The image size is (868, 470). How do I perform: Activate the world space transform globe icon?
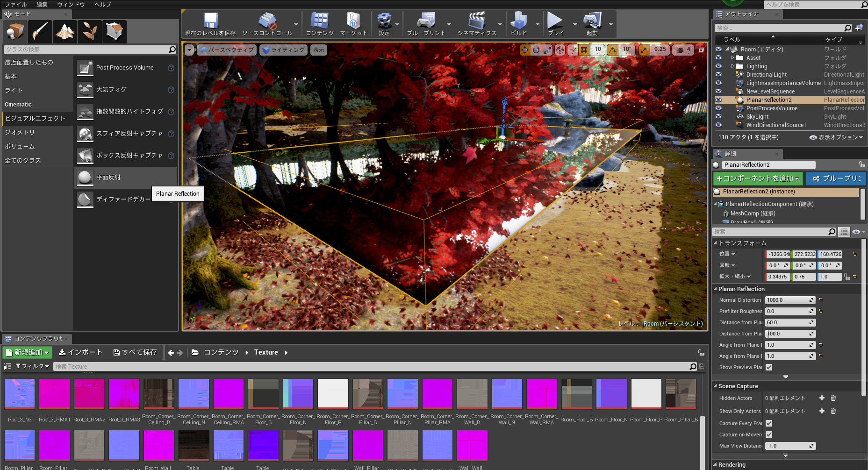pos(560,50)
